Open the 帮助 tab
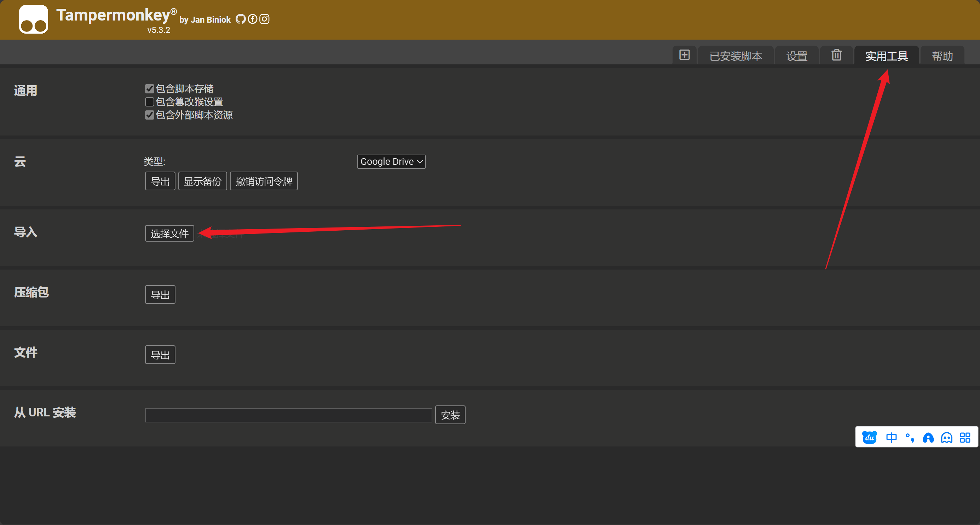Viewport: 980px width, 525px height. (942, 56)
